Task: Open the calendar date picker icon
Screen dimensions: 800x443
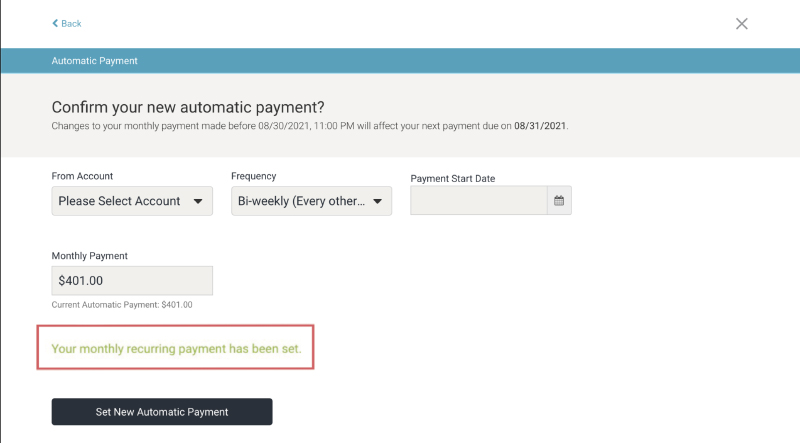Action: pos(559,201)
